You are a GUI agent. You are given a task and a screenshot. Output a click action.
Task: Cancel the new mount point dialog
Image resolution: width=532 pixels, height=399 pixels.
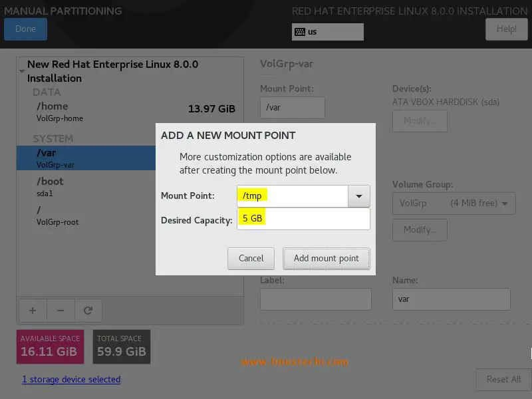pos(251,258)
